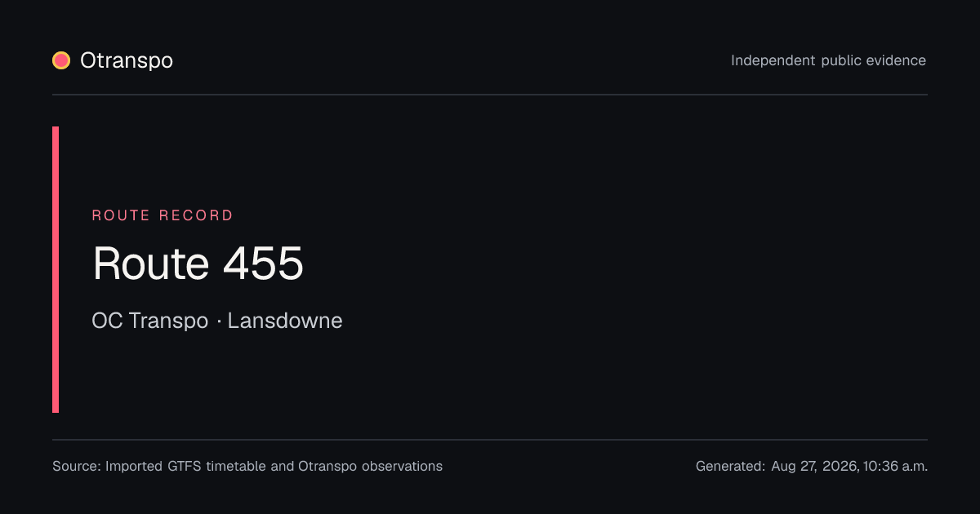Click the word evidence in tagline
Viewport: 980px width, 514px height.
pyautogui.click(x=898, y=60)
